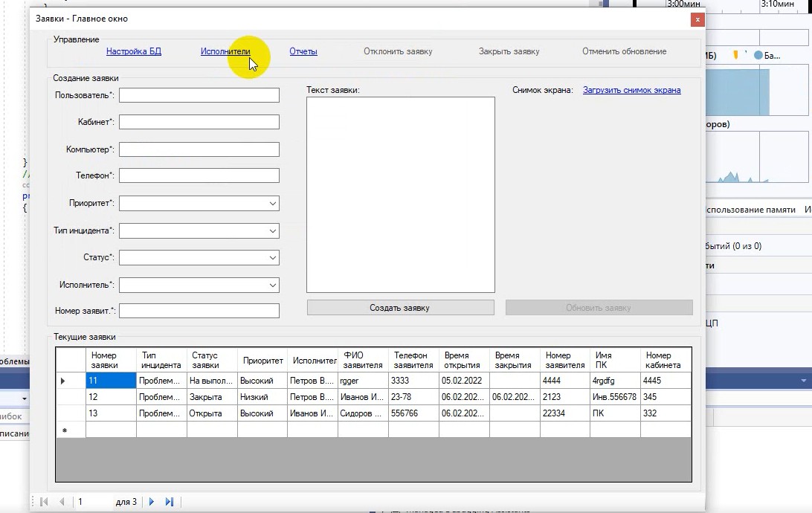Sort by Номер заявителя column header
The width and height of the screenshot is (812, 513).
pyautogui.click(x=565, y=361)
